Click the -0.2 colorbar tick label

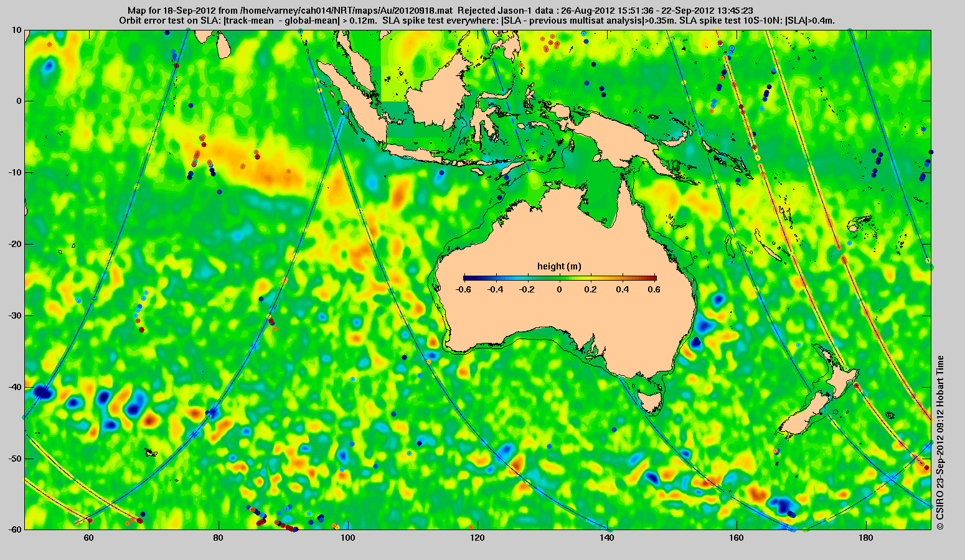[x=527, y=289]
